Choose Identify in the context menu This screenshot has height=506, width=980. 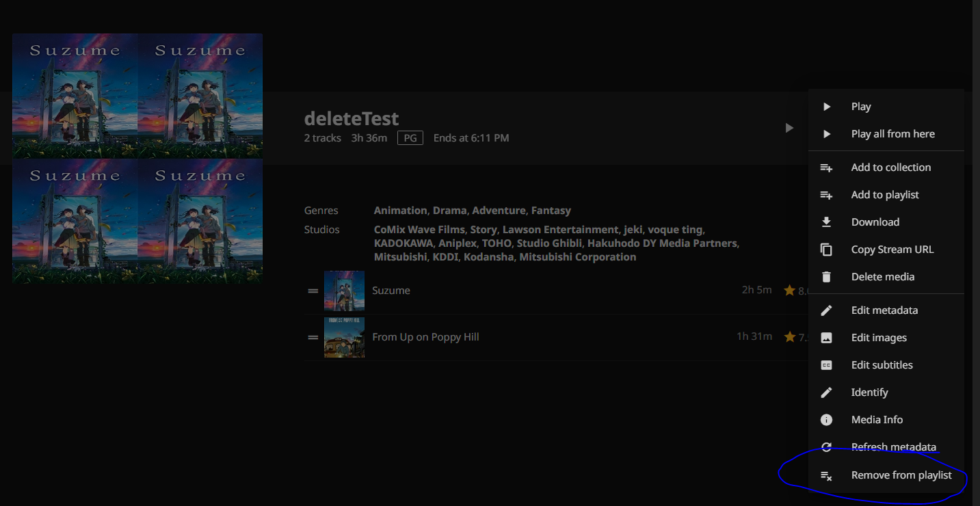click(869, 392)
